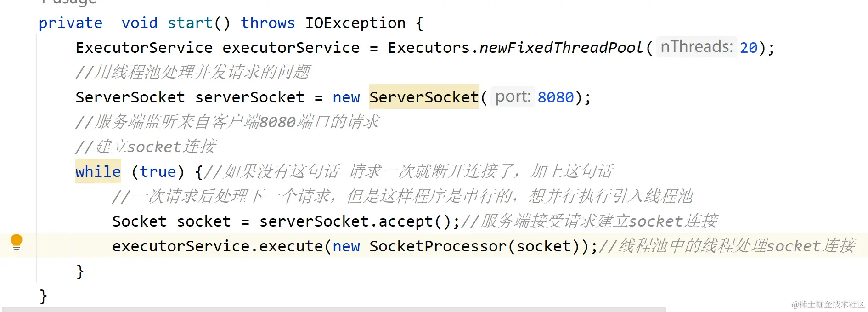868x312 pixels.
Task: Click the 'start' method name
Action: 190,23
